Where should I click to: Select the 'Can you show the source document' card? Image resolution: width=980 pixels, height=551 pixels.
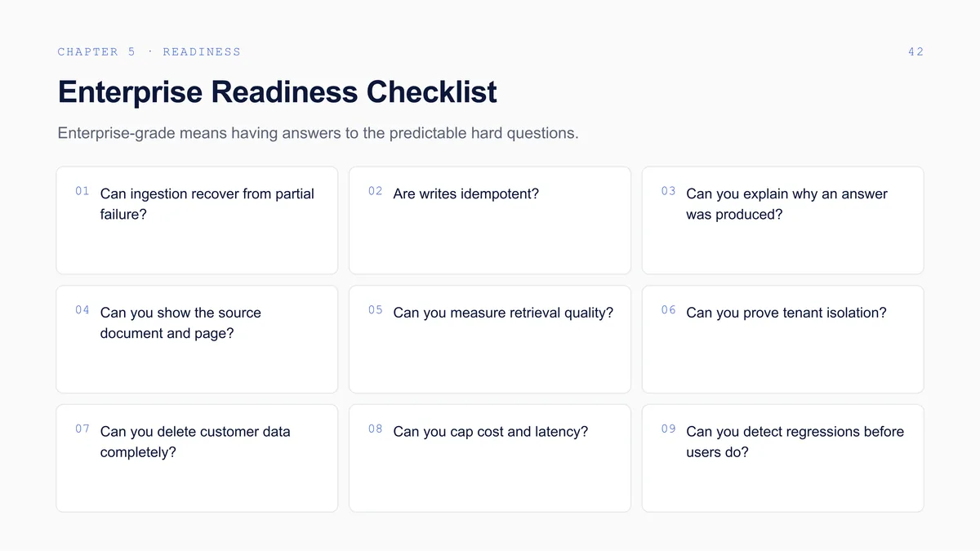pos(197,340)
